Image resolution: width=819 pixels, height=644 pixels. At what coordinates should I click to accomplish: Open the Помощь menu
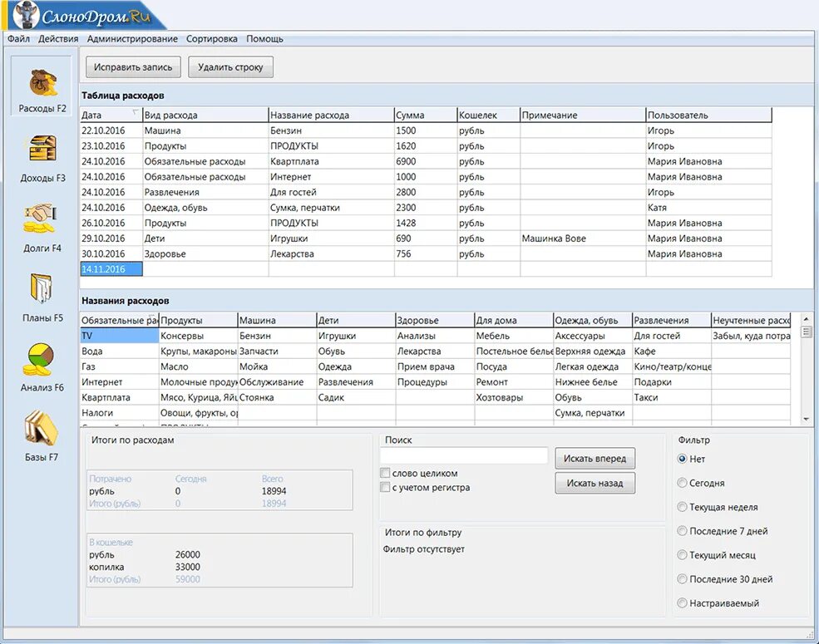tap(264, 38)
